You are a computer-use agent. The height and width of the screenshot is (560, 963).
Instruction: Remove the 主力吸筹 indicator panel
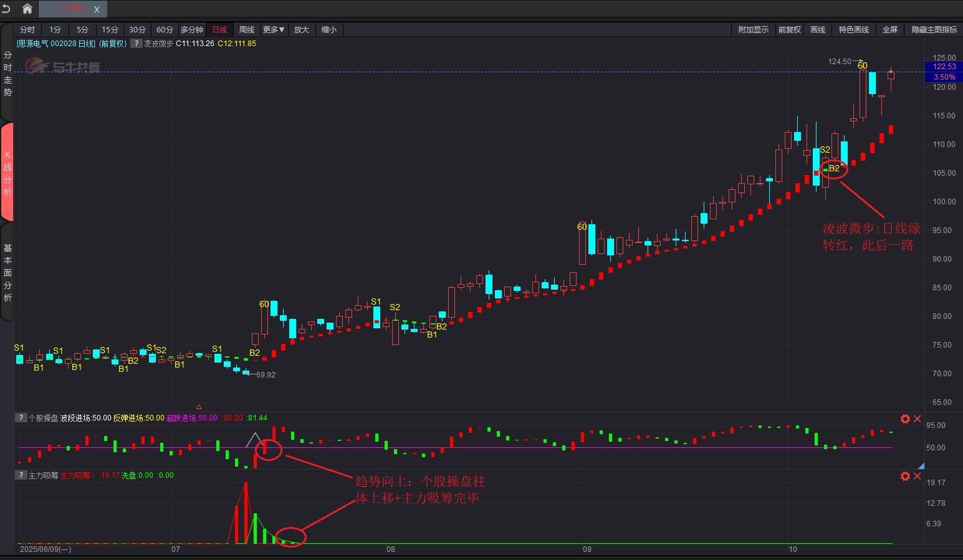point(917,476)
